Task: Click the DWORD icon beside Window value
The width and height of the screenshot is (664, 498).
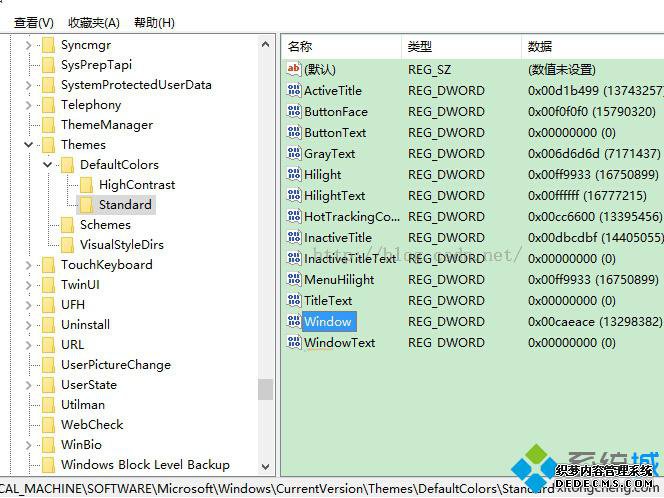Action: tap(293, 321)
